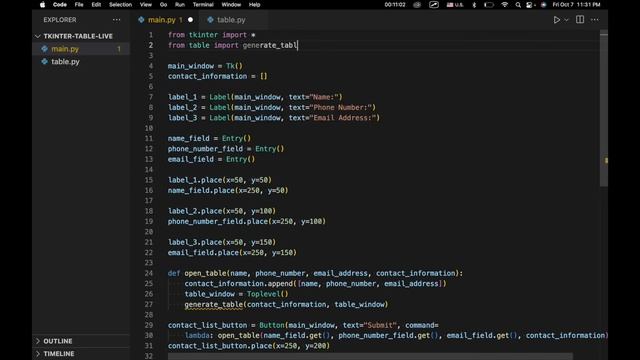Image resolution: width=640 pixels, height=360 pixels.
Task: Open the editor More Actions ellipsis
Action: pos(595,20)
